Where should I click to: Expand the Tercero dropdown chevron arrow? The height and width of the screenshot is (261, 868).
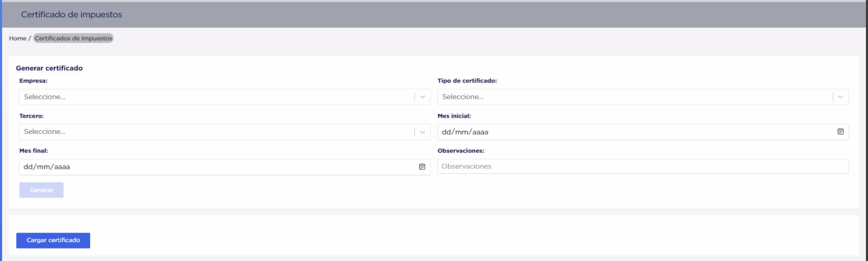tap(423, 132)
